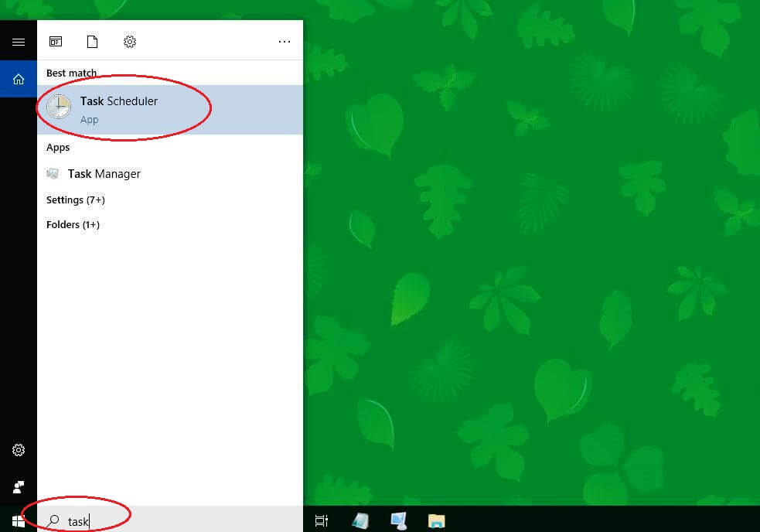This screenshot has width=760, height=532.
Task: Open File Explorer from the taskbar
Action: pos(436,521)
